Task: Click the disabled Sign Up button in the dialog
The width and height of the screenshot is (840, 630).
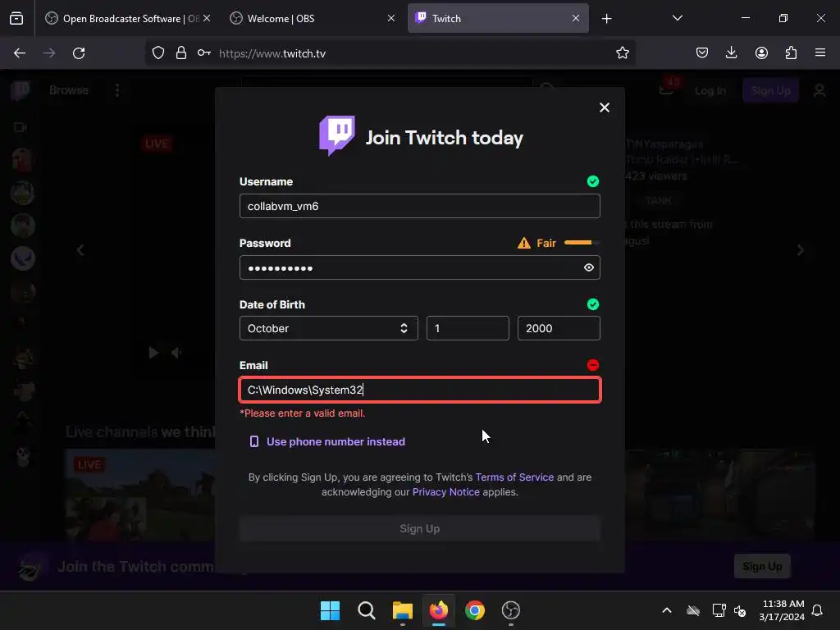Action: point(419,529)
